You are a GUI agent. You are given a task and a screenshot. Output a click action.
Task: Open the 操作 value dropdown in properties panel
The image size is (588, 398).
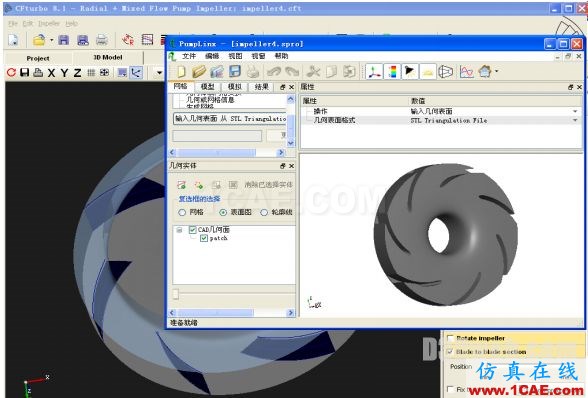575,111
